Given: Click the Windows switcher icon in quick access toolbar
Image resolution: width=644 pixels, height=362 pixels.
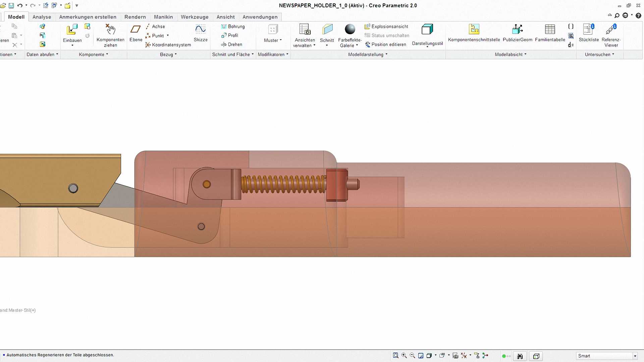Looking at the screenshot, I should (54, 5).
